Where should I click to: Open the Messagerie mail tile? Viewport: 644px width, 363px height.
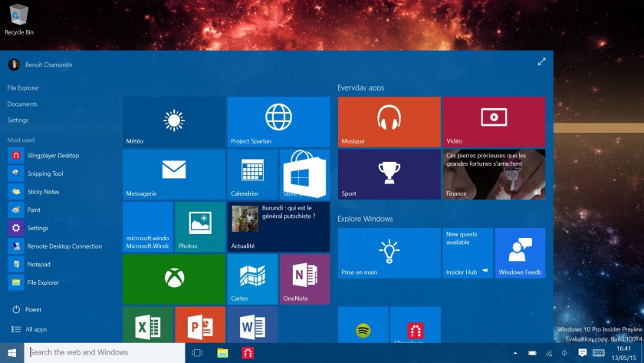[x=174, y=173]
